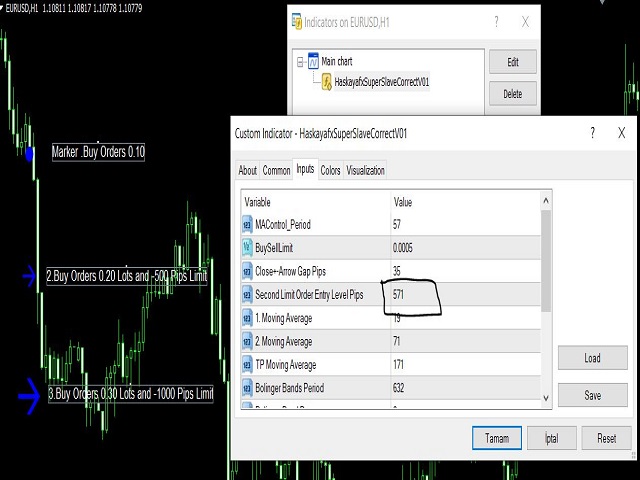This screenshot has width=640, height=480.
Task: Click the TP Moving Average row icon
Action: click(247, 364)
